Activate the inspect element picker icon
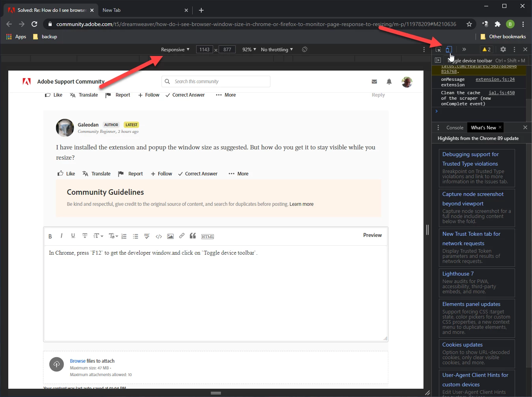Image resolution: width=532 pixels, height=397 pixels. tap(438, 49)
